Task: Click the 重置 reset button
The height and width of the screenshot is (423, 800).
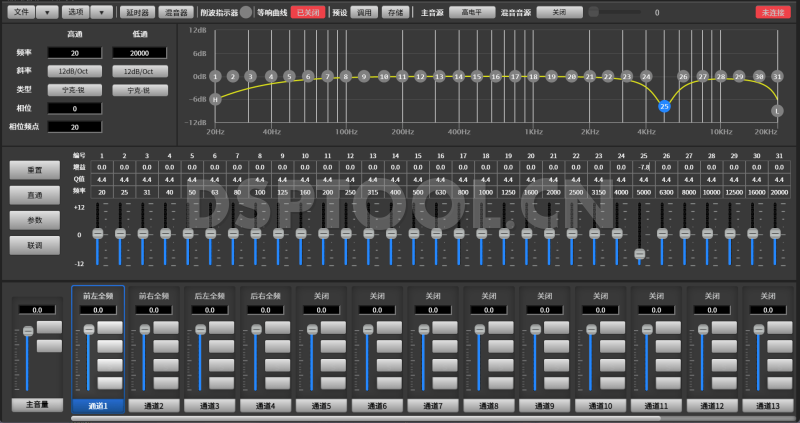Action: click(33, 170)
